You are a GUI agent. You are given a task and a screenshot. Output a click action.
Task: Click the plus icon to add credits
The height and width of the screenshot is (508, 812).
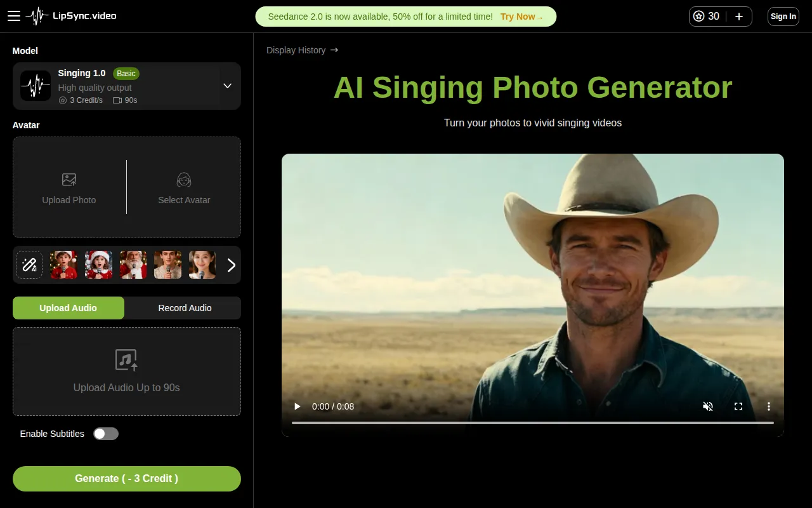tap(738, 17)
